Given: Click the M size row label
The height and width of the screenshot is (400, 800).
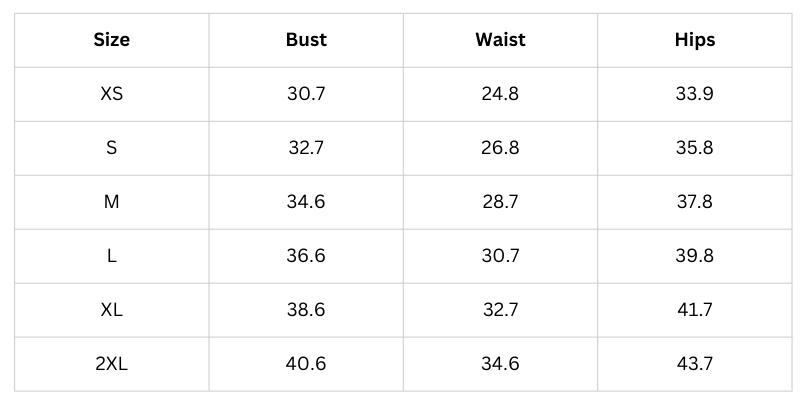Looking at the screenshot, I should [x=112, y=202].
